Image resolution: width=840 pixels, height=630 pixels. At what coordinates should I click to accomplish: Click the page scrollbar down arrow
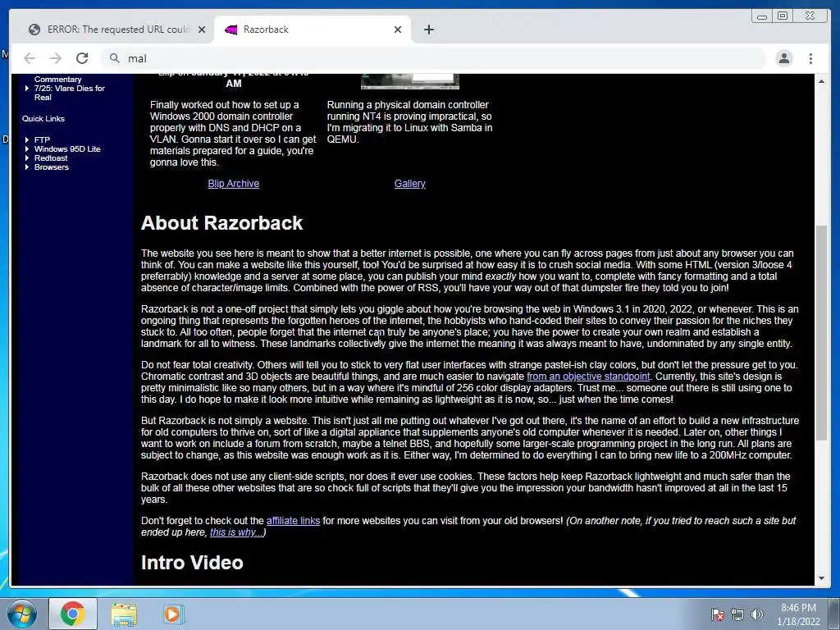pyautogui.click(x=821, y=578)
